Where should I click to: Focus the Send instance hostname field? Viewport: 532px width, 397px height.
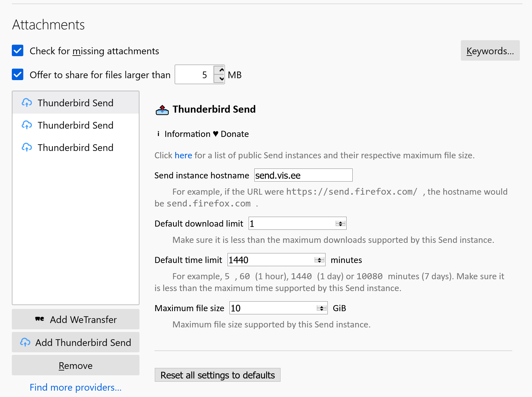tap(303, 175)
